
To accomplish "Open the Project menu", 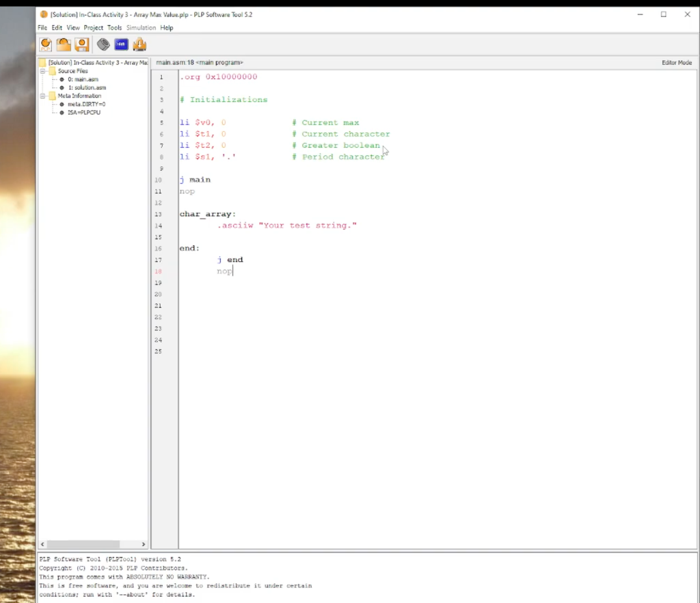I will [x=94, y=27].
